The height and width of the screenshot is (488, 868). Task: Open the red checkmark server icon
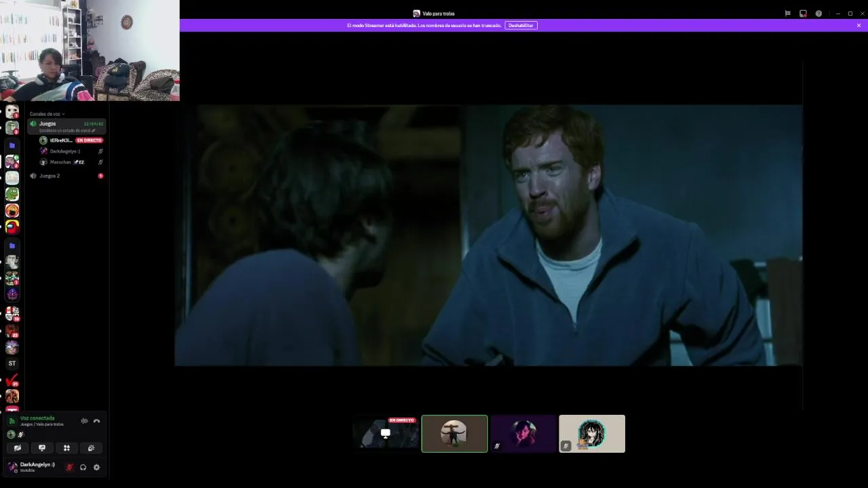coord(12,380)
